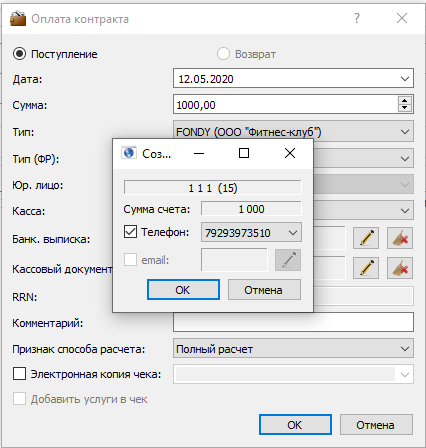Viewport: 426px width, 448px height.
Task: Click the disabled email edit pencil
Action: click(288, 260)
